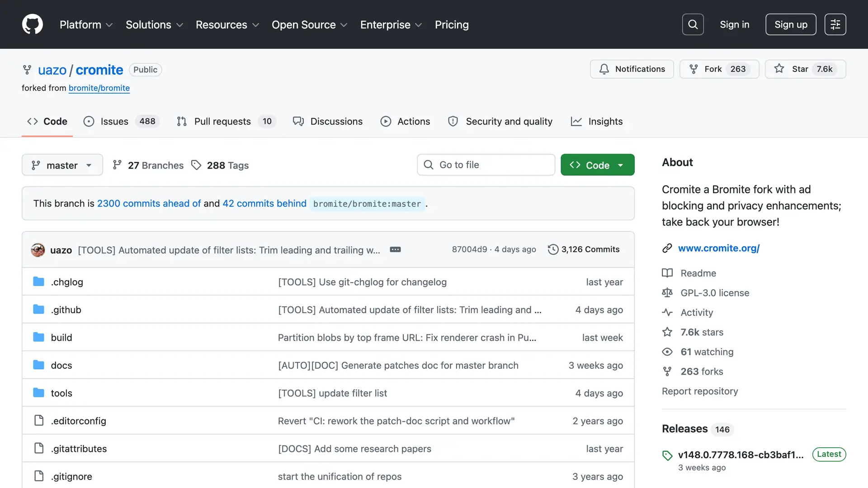Click the .chglog folder icon
This screenshot has width=868, height=488.
point(39,282)
